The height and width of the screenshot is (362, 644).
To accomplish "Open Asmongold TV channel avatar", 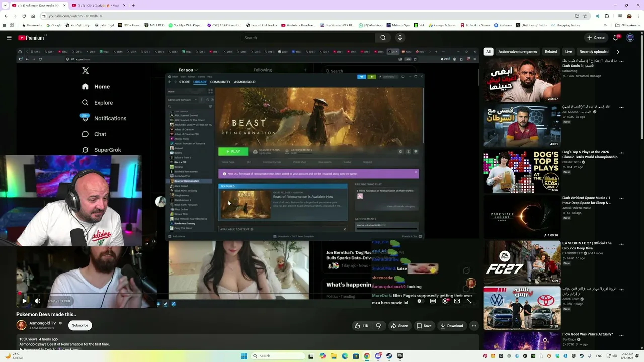I will (21, 325).
